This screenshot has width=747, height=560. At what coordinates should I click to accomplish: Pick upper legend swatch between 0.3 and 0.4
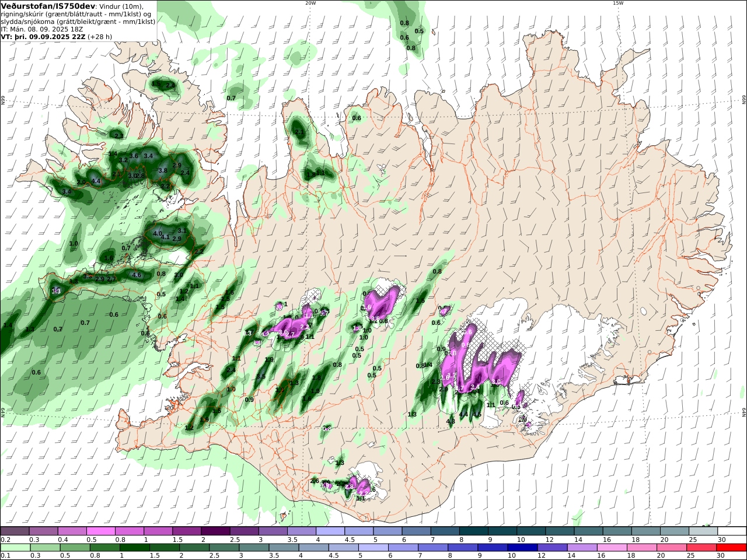coord(43,531)
